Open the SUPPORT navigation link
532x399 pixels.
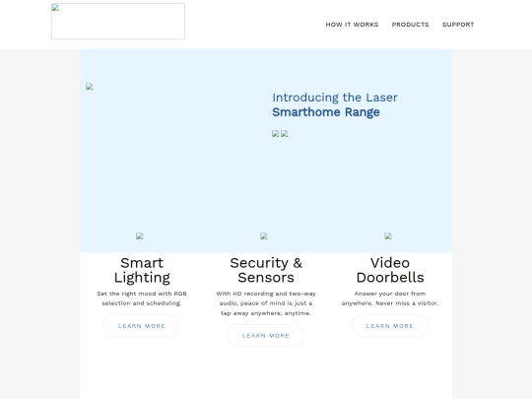pos(458,25)
